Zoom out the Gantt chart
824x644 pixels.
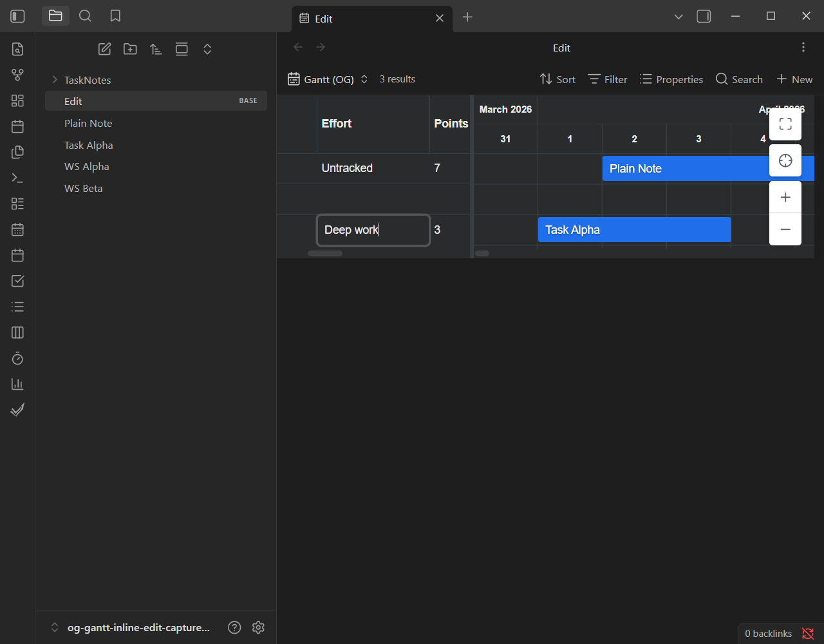coord(785,229)
